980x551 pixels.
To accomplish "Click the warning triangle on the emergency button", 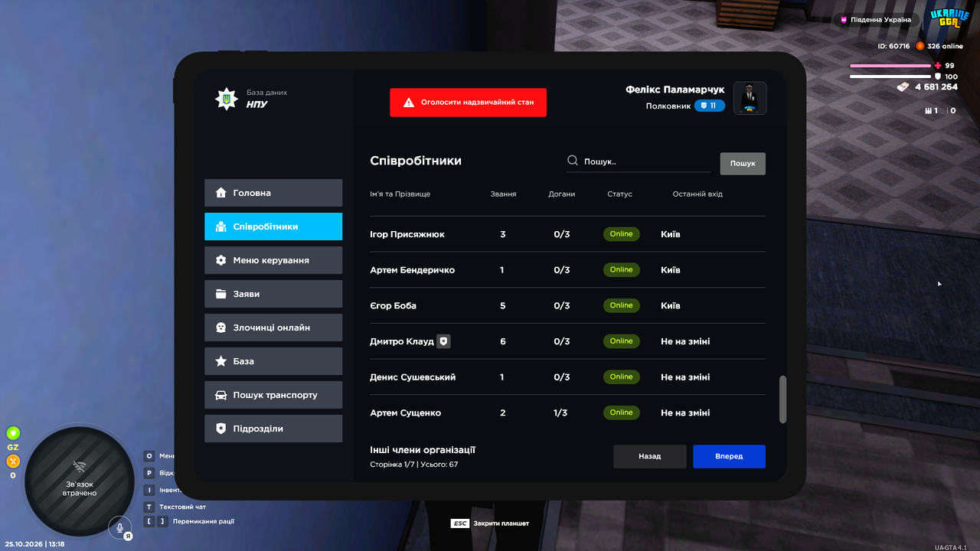I will (x=409, y=102).
